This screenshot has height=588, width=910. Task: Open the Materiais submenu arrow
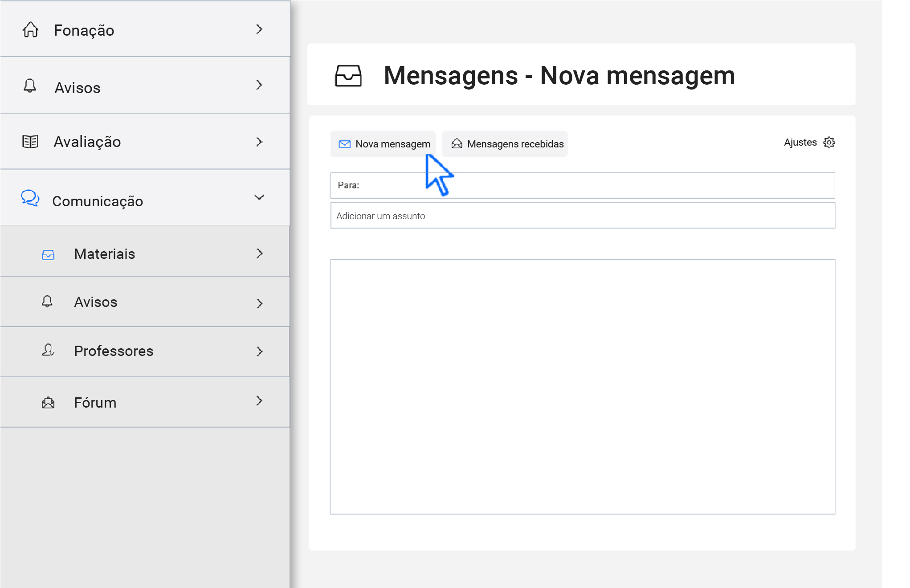(260, 253)
